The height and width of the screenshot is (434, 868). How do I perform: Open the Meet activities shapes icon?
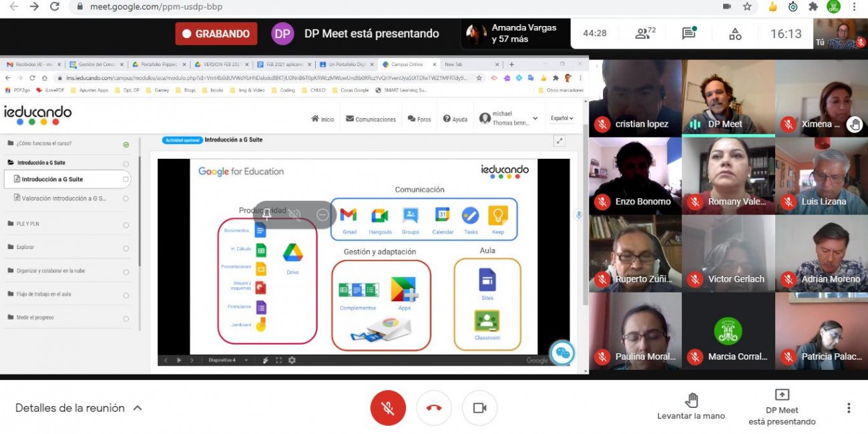735,33
